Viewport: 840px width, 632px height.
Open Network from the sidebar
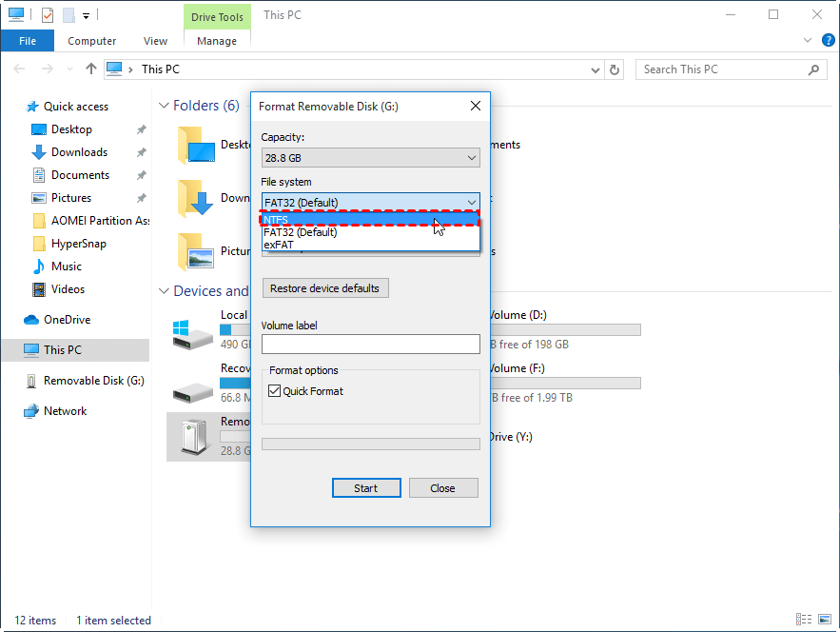pyautogui.click(x=65, y=410)
